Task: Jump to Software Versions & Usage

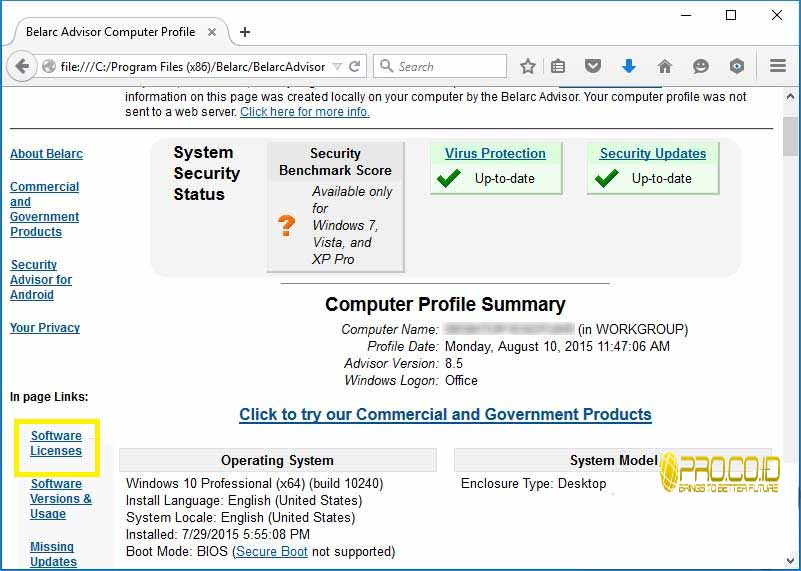Action: 60,498
